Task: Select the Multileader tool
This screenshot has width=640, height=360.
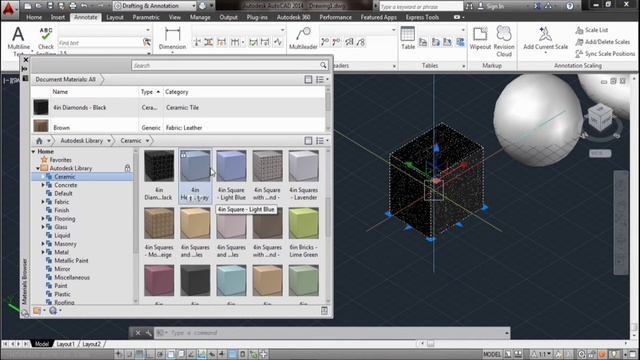Action: point(303,38)
